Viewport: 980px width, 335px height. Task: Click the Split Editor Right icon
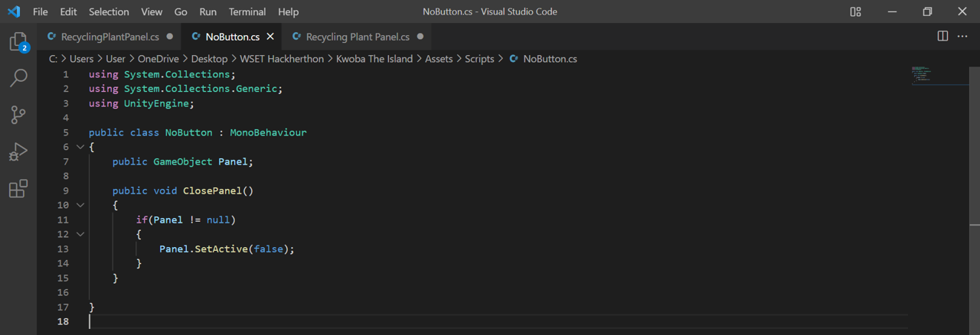pos(942,37)
